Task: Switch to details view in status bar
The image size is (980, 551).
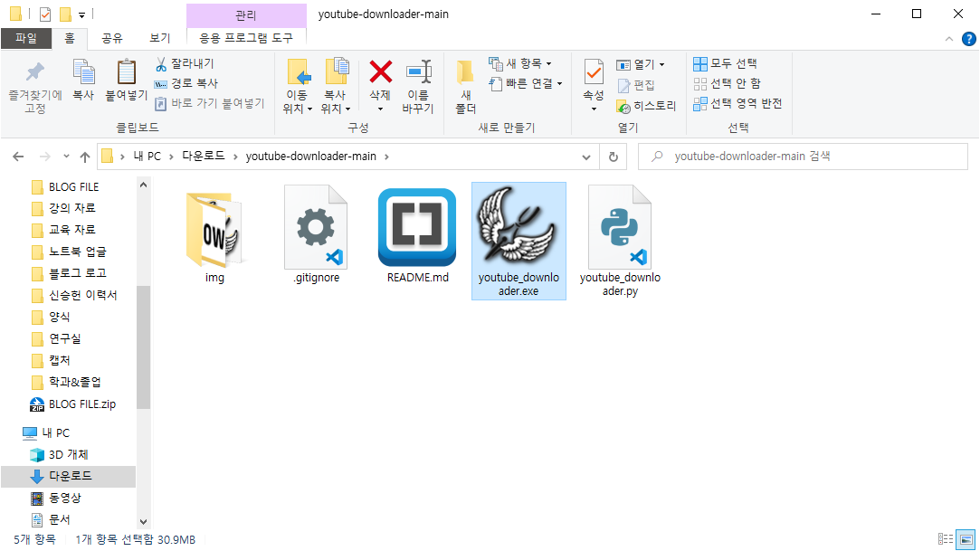Action: 946,539
